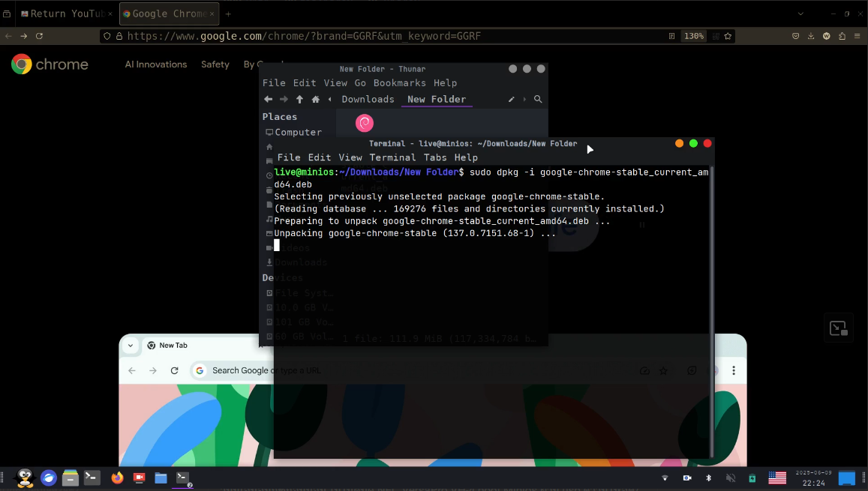Toggle Bluetooth from the system tray
The width and height of the screenshot is (868, 491).
pos(708,478)
